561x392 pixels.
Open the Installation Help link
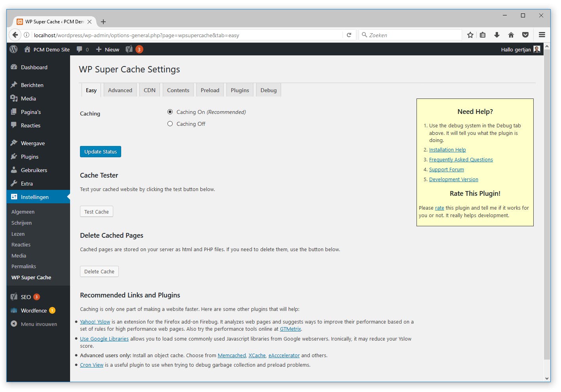tap(447, 150)
